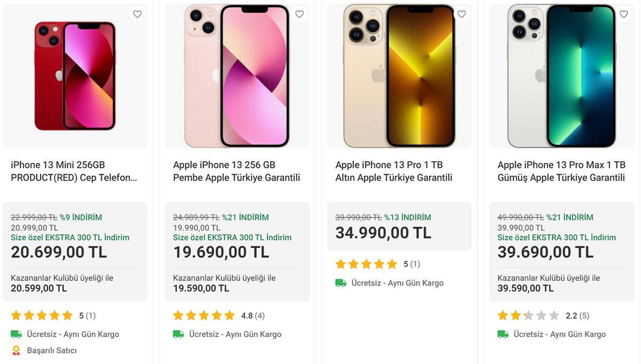Screen dimensions: 641x364
Task: Click the 2.2 star rating on iPhone 13 Pro Max
Action: pyautogui.click(x=528, y=315)
